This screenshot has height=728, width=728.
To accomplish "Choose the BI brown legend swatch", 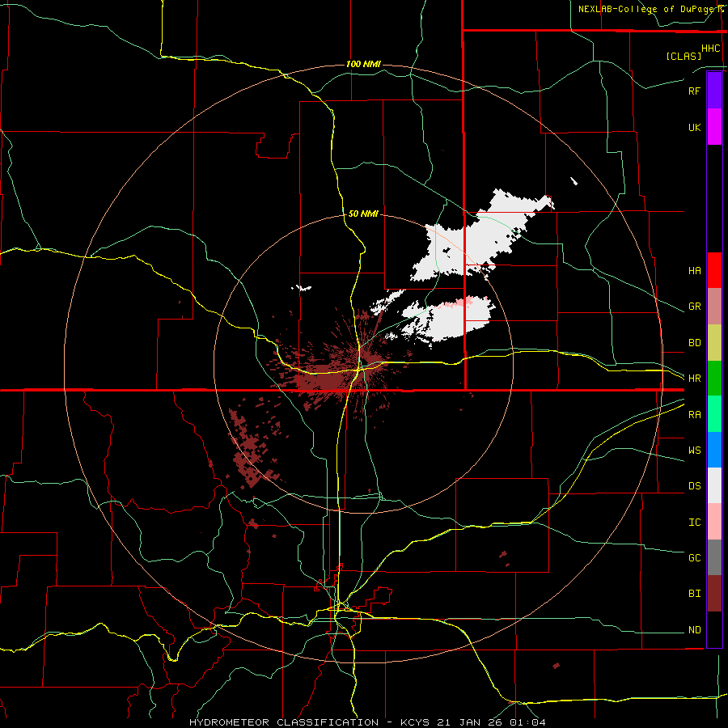I will click(714, 594).
